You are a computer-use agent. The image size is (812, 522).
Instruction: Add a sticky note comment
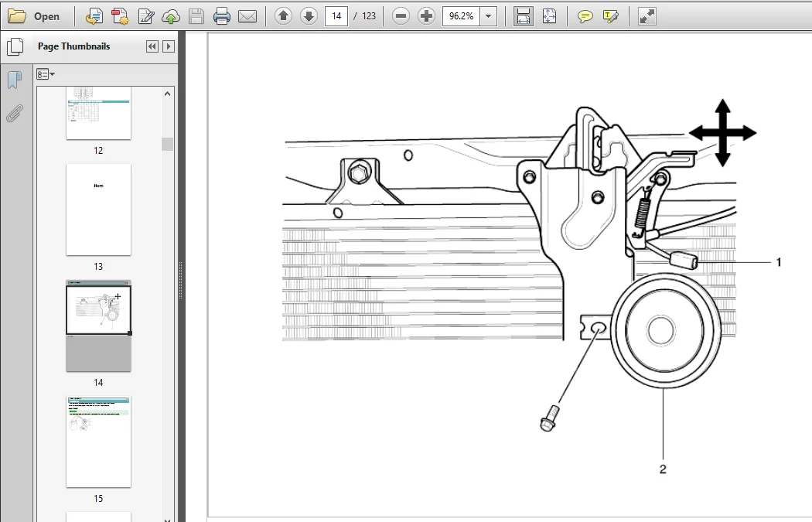(x=585, y=16)
